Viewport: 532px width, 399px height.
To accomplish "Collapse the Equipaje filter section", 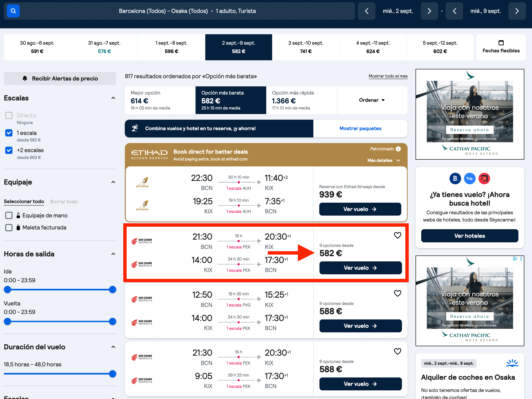I will (113, 182).
